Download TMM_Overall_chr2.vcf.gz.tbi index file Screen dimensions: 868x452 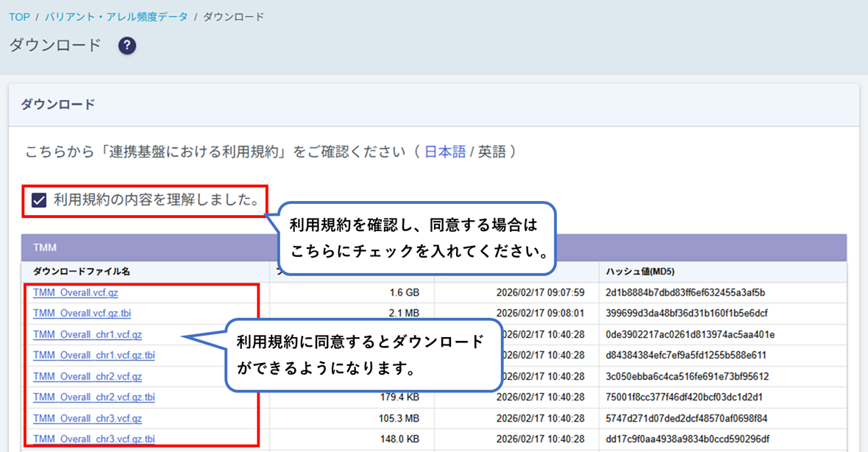click(x=94, y=398)
